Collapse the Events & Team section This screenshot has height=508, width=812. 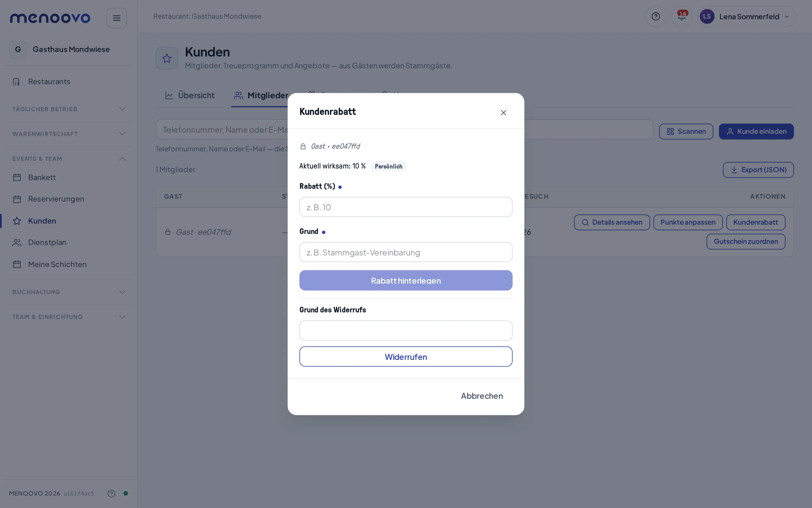coord(69,159)
